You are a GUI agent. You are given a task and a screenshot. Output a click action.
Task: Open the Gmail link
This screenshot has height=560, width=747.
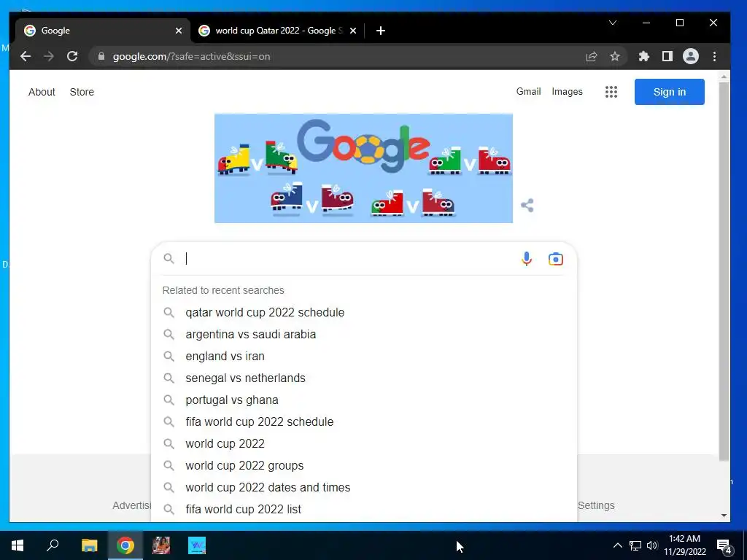528,91
